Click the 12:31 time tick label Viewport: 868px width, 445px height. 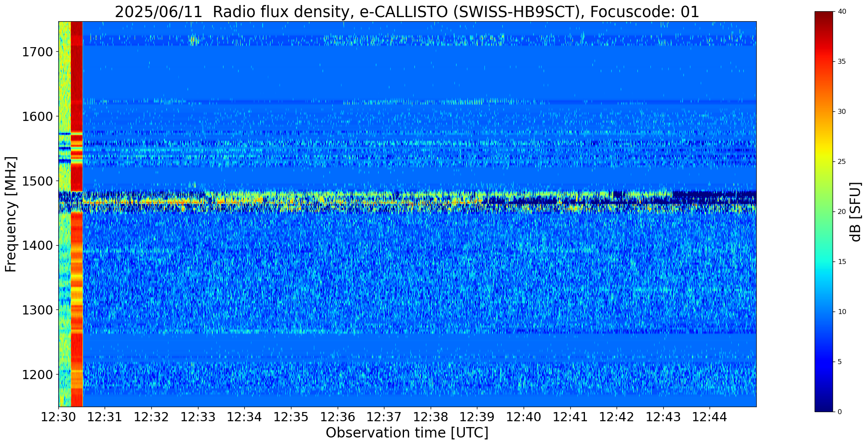[105, 417]
